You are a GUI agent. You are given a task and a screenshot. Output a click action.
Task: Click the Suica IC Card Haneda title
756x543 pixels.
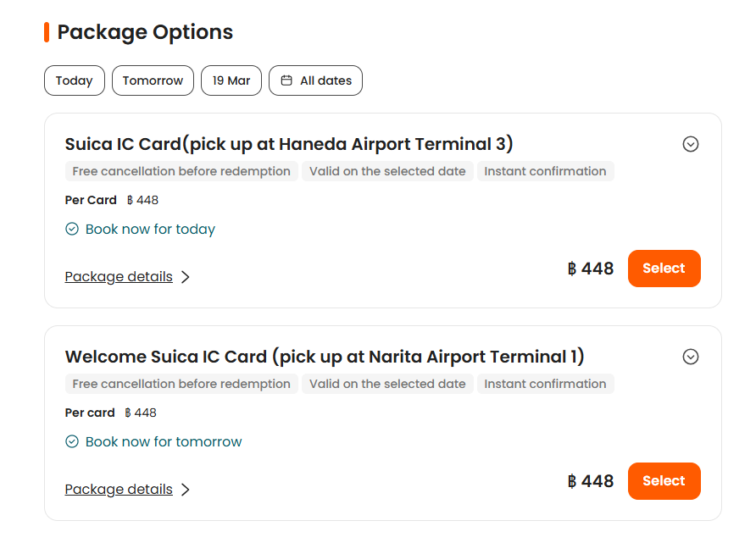click(289, 144)
